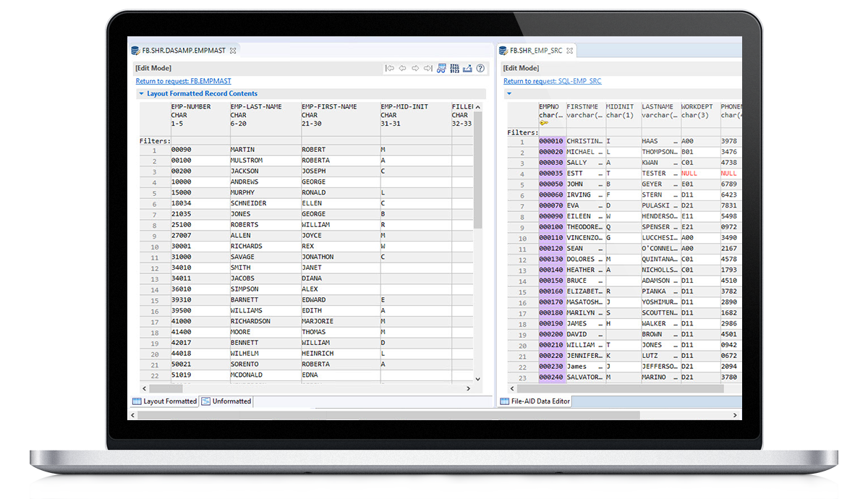This screenshot has height=499, width=868.
Task: Expand the collapsed section triangle in FB.SHR_EMP_SRC
Action: 509,93
